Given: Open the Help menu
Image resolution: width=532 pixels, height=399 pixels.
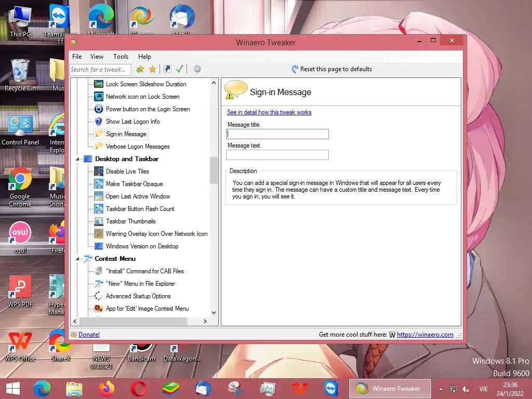Looking at the screenshot, I should click(x=144, y=57).
